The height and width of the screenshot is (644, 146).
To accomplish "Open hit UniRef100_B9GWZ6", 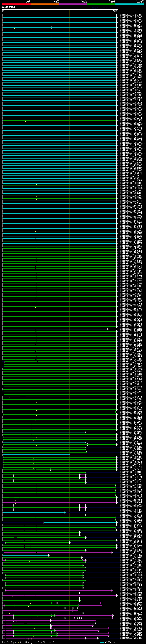I will tap(131, 35).
